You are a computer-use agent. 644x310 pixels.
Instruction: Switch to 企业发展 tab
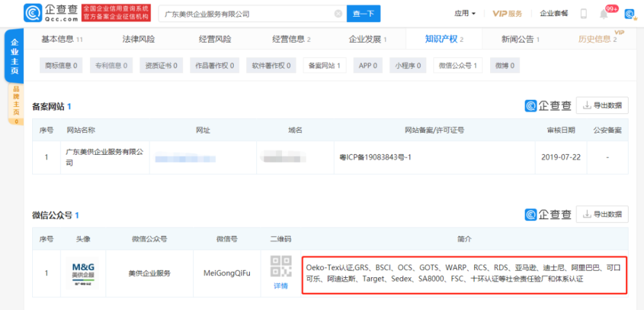click(x=368, y=39)
